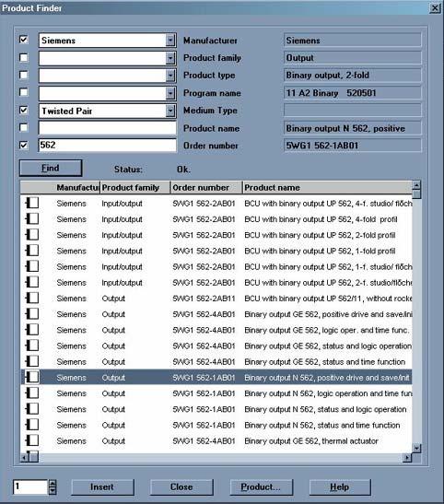Select the order number cell '5WG1 562-2AB11'

(204, 299)
